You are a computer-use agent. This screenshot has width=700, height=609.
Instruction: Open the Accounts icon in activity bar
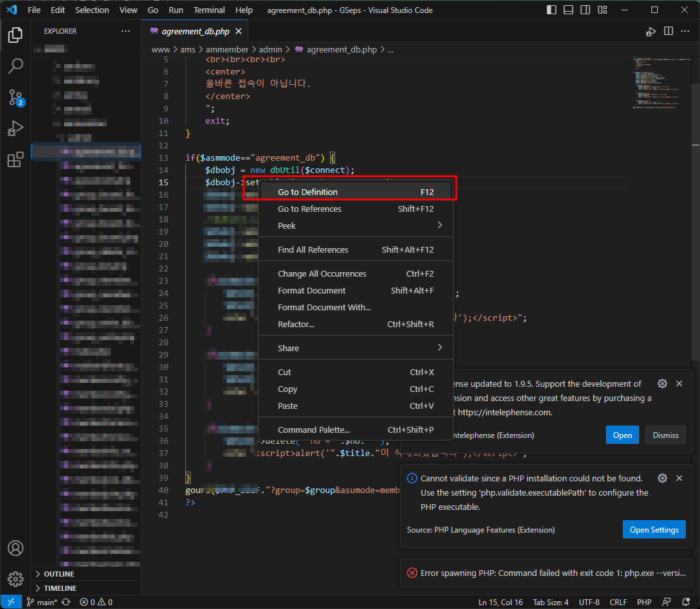pyautogui.click(x=15, y=548)
